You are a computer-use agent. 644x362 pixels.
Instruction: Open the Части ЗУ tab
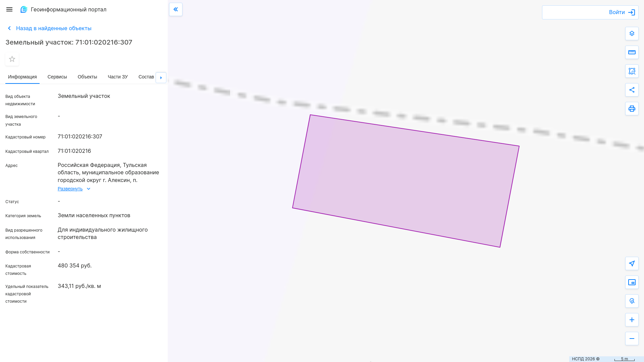(x=117, y=77)
